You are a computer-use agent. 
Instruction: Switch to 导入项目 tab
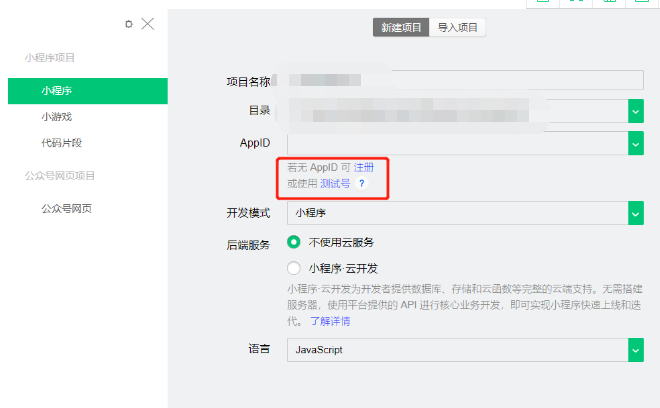[457, 28]
